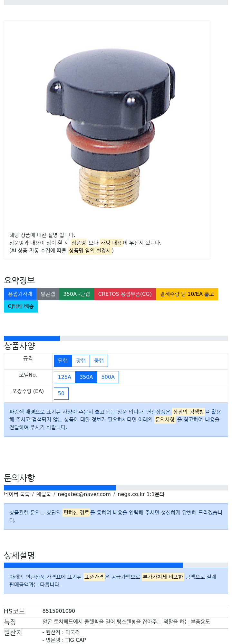Click the yellow 10/EA 출고 tag
The image size is (232, 644).
(x=187, y=294)
